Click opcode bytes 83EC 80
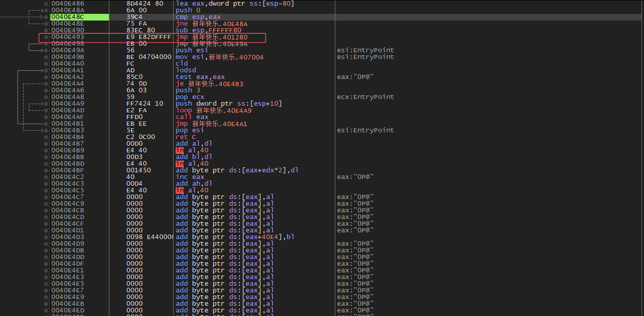Screen dimensions: 644x316 click(141, 30)
